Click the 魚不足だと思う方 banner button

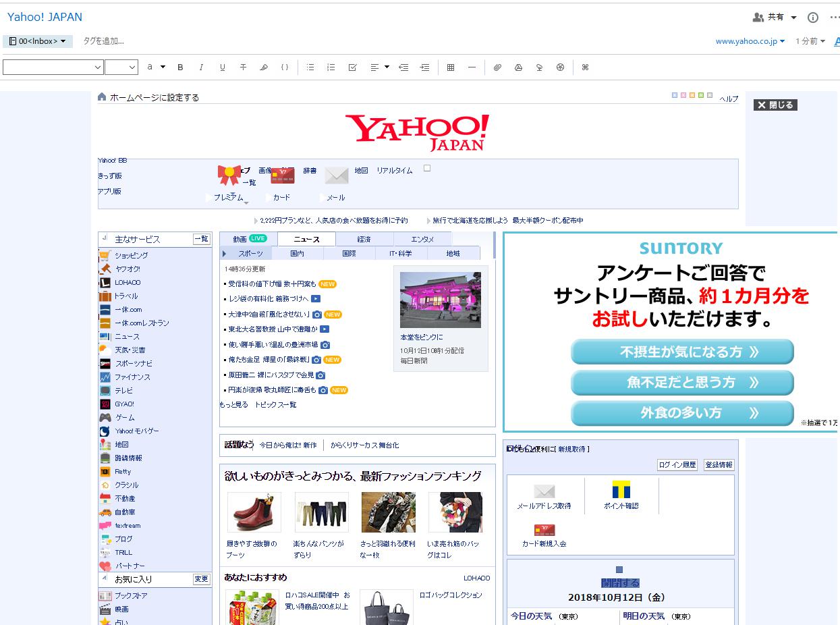coord(682,383)
